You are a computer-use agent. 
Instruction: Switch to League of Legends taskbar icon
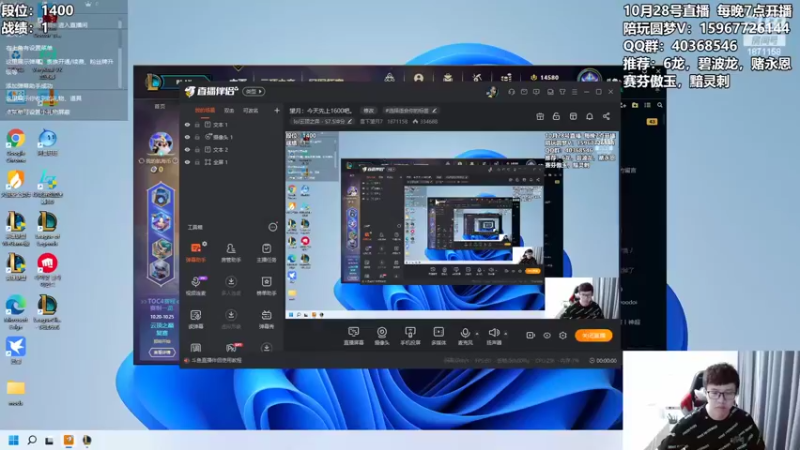[87, 440]
